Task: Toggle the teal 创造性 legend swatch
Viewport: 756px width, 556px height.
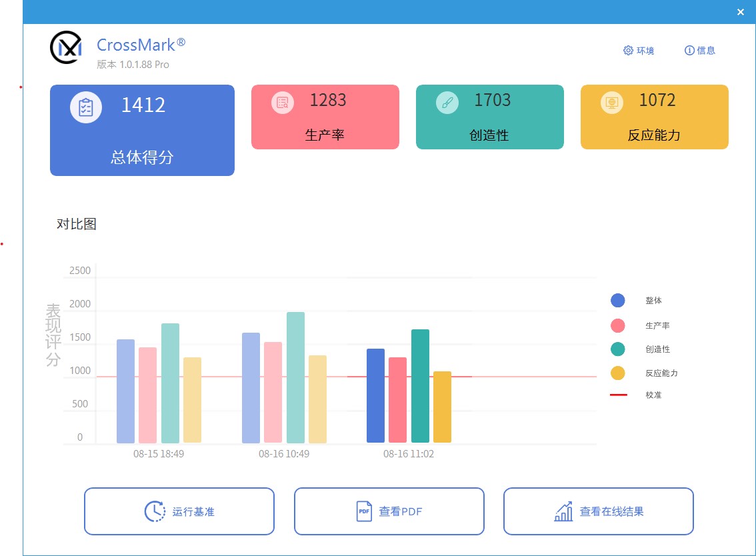Action: coord(617,349)
